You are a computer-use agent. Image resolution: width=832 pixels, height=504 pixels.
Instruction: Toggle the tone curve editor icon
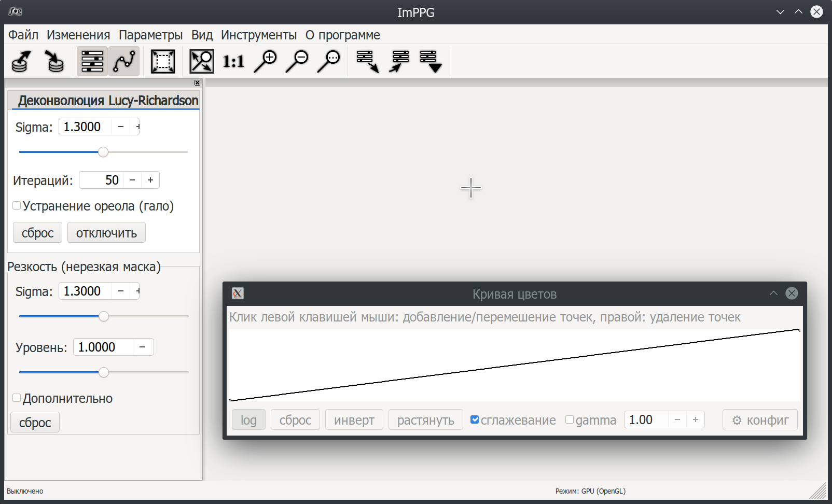click(124, 61)
